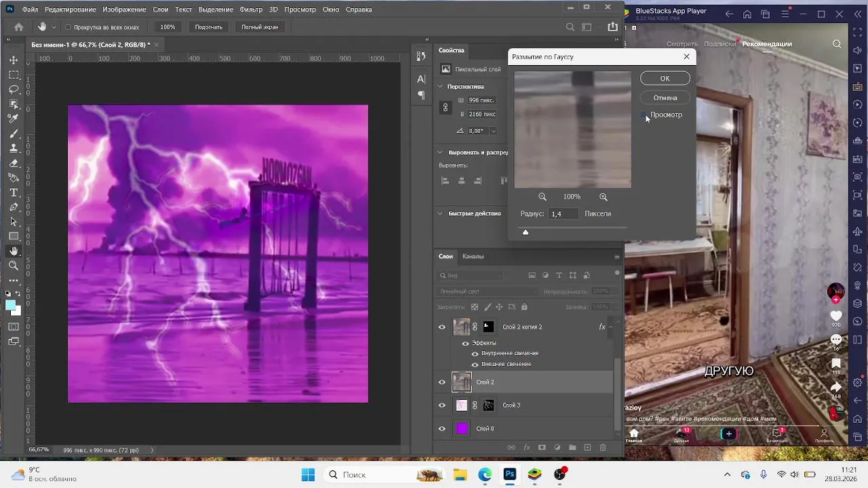
Task: Click the blur radius slider handle
Action: point(525,232)
